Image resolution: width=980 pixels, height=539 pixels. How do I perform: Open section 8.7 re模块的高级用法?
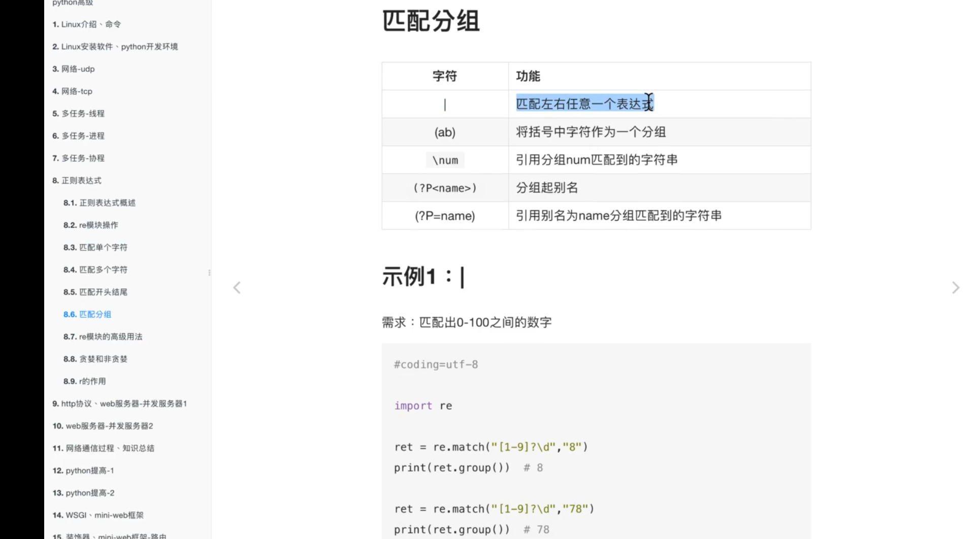tap(103, 337)
